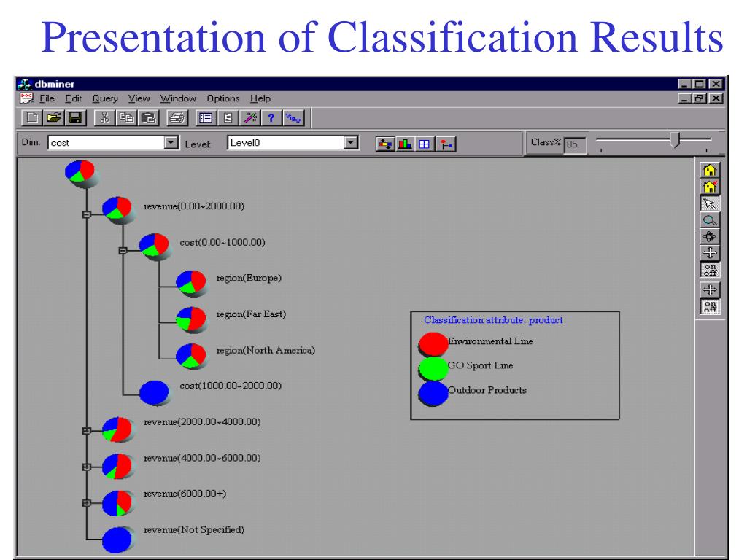
Task: Open the File menu
Action: (47, 98)
